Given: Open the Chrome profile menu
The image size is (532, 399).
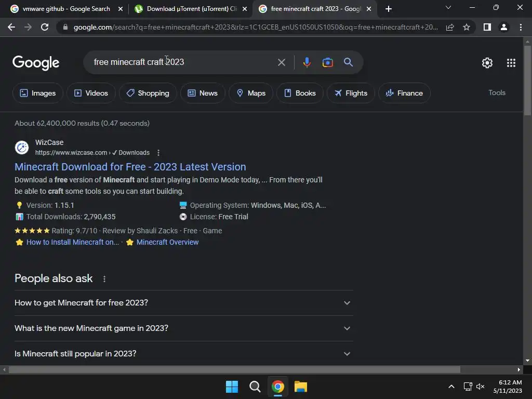Looking at the screenshot, I should pyautogui.click(x=504, y=27).
